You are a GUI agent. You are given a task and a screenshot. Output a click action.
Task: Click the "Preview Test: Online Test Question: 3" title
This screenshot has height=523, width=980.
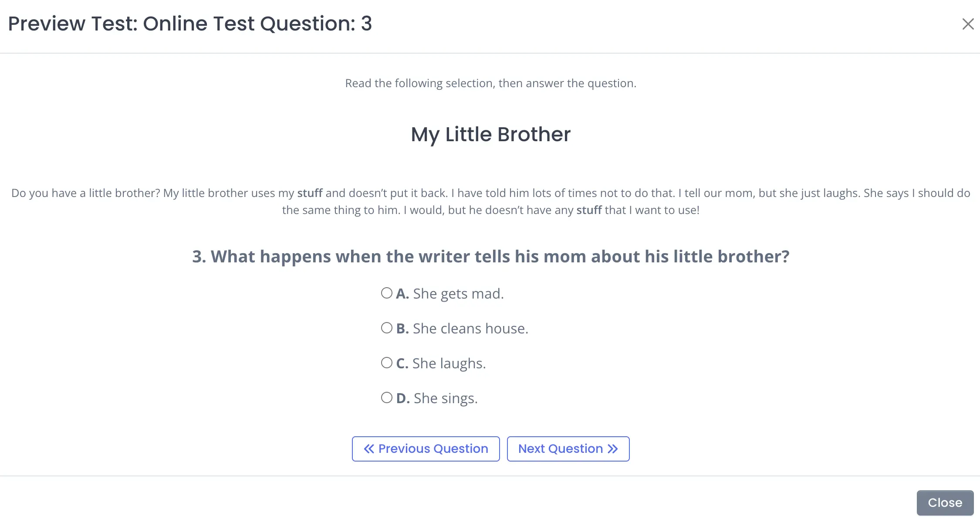[190, 24]
